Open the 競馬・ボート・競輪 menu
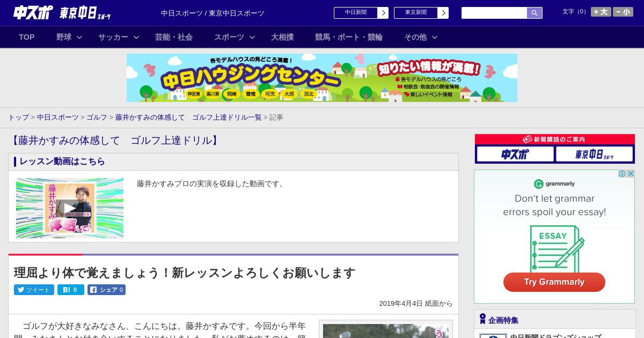 349,37
